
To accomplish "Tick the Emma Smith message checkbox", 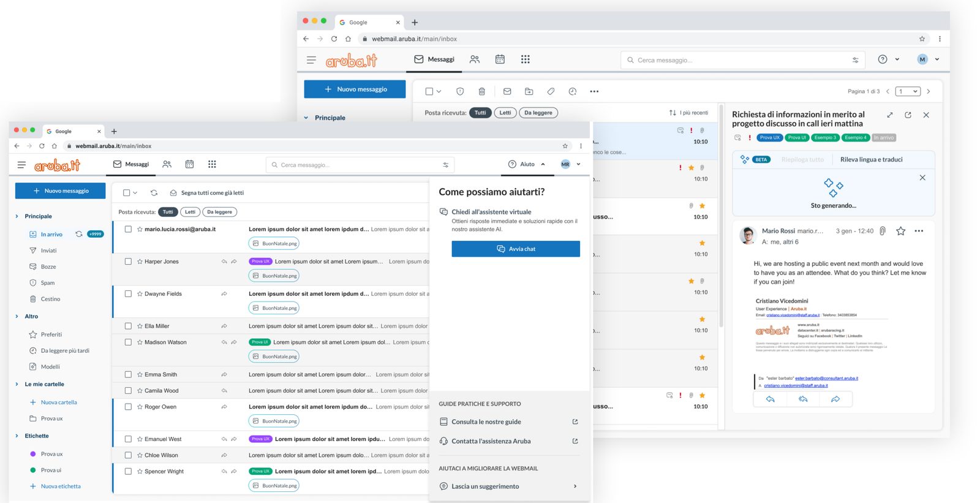I will tap(128, 374).
